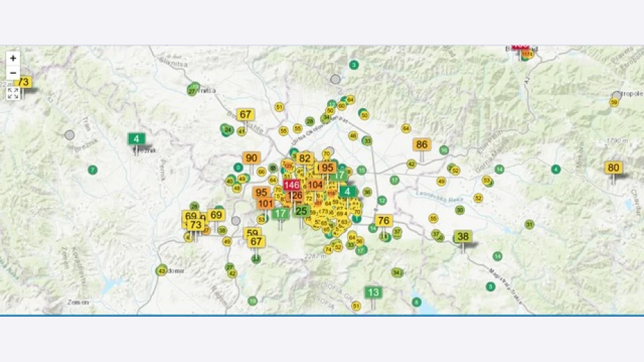Open the orange 86 station flag
This screenshot has width=644, height=362.
click(x=421, y=145)
